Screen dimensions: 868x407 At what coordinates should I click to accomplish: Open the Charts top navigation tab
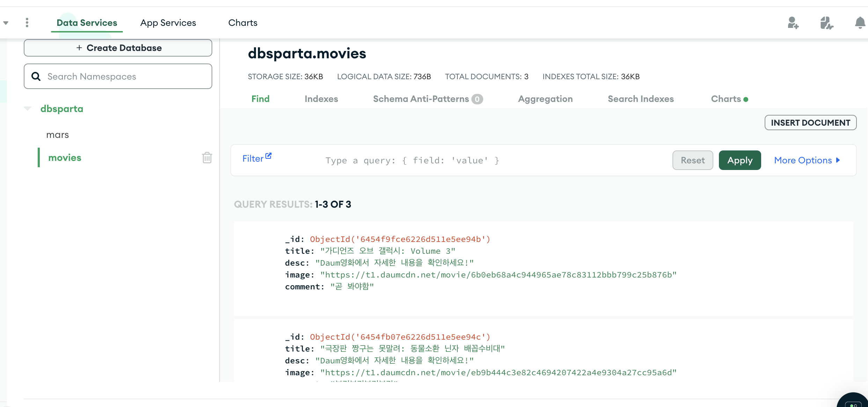(x=243, y=23)
